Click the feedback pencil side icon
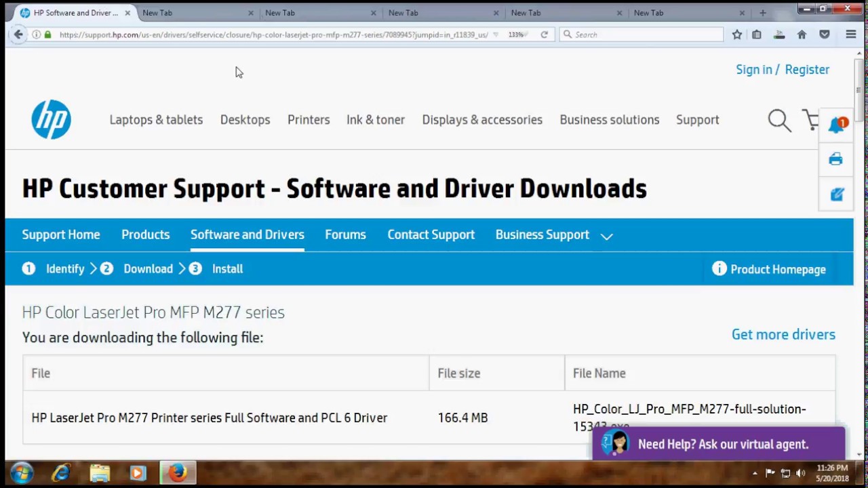Viewport: 868px width, 488px height. [x=837, y=195]
